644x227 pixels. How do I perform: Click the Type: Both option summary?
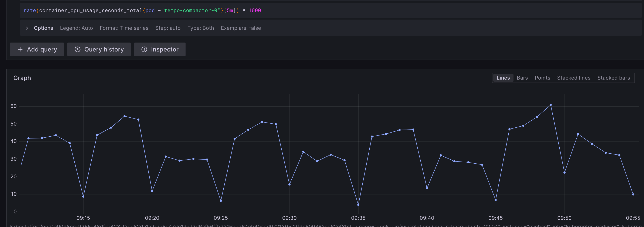pos(200,28)
